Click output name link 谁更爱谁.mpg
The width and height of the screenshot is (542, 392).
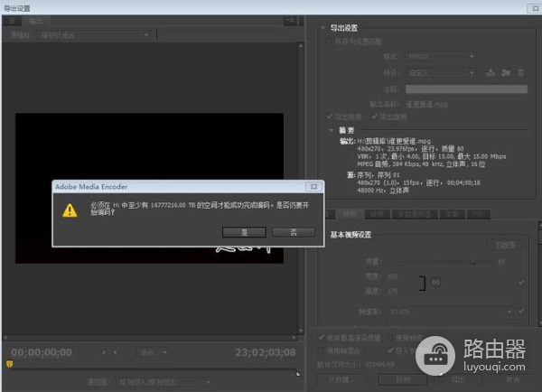coord(426,104)
